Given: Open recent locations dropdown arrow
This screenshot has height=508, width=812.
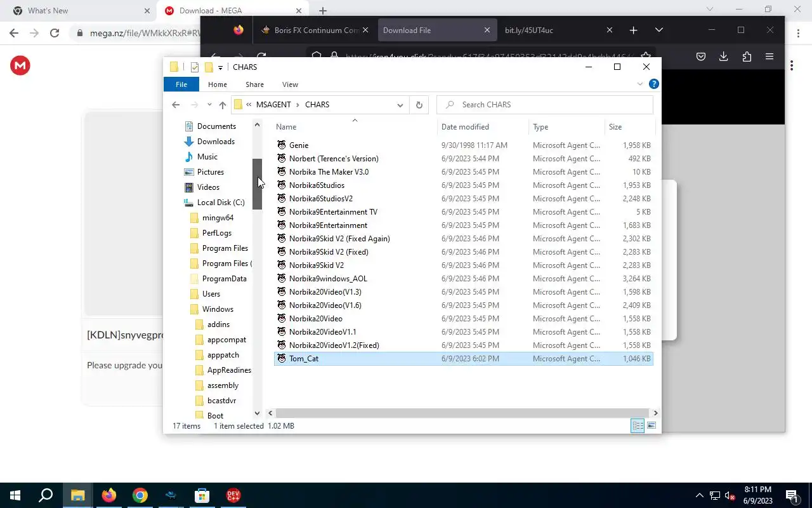Looking at the screenshot, I should pyautogui.click(x=209, y=105).
